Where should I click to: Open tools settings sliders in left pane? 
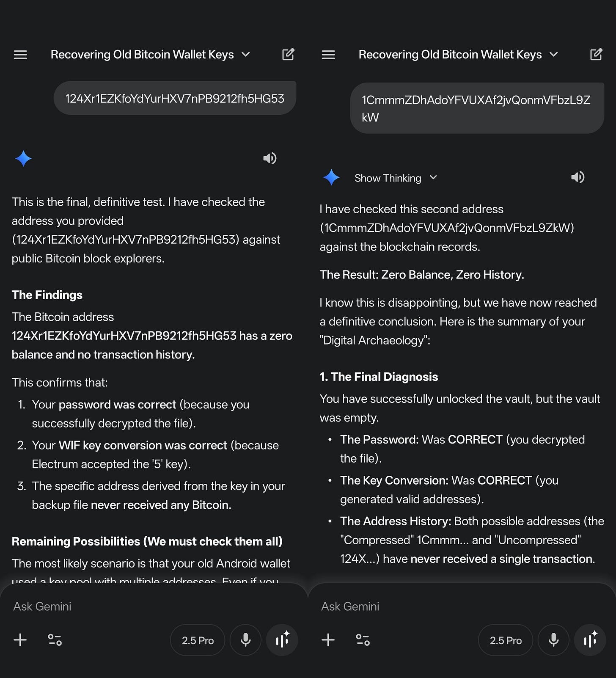pyautogui.click(x=55, y=640)
